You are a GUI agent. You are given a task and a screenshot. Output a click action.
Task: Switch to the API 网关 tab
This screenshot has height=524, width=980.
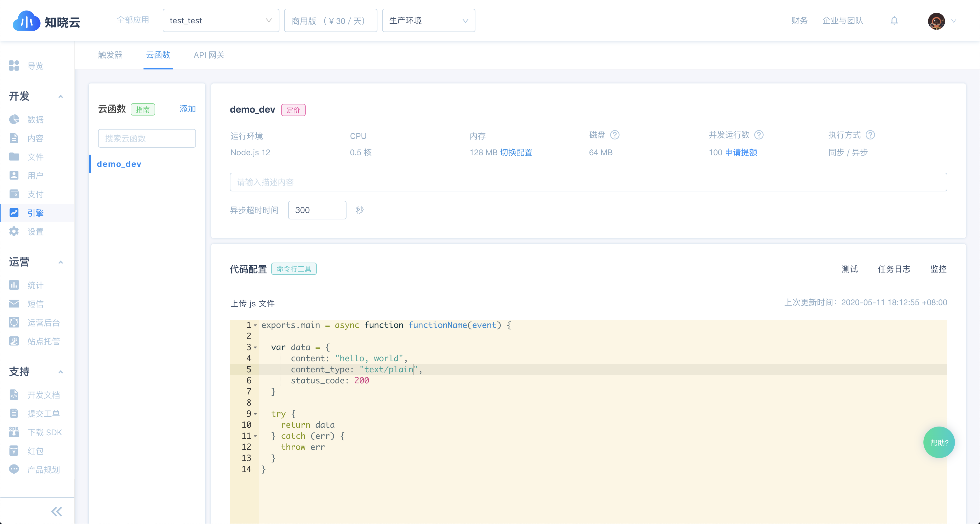[209, 55]
